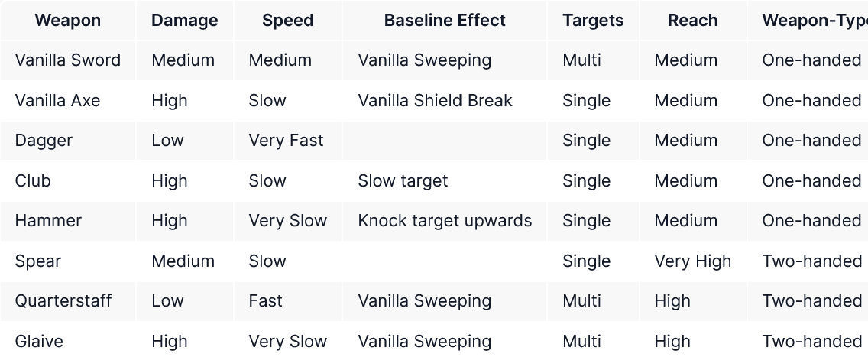Screen dimensions: 868x357
Task: Select the Slow target effect cell
Action: [x=403, y=181]
